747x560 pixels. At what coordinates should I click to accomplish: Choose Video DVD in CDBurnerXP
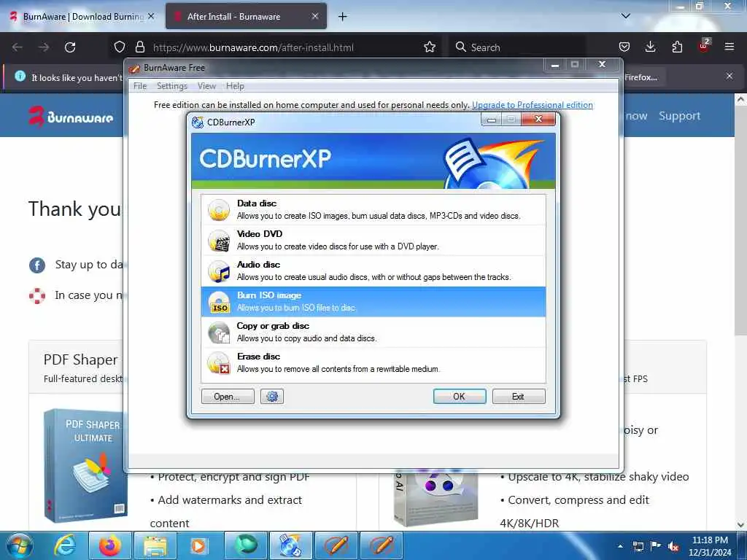[x=373, y=240]
